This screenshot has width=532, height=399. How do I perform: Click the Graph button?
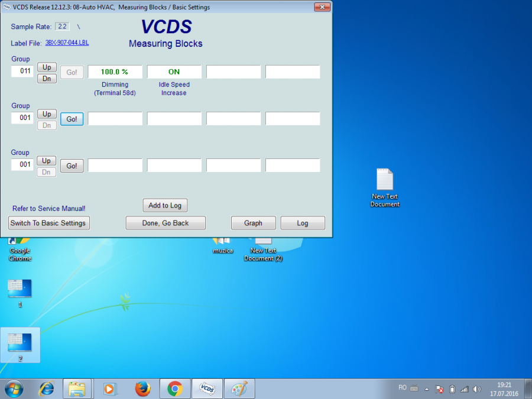[x=253, y=223]
